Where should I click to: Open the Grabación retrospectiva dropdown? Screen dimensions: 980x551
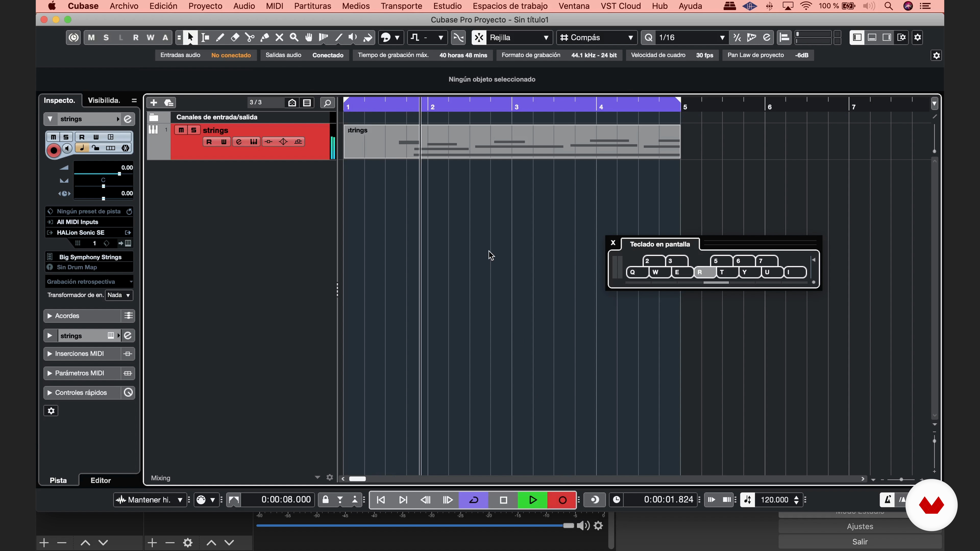coord(89,281)
